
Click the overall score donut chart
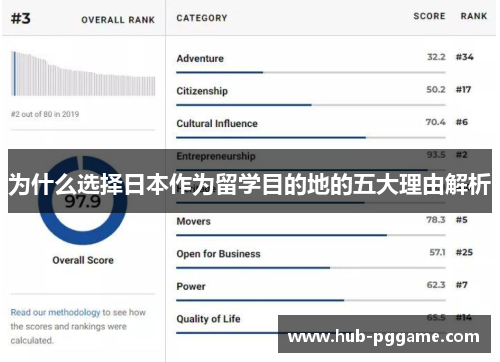83,200
